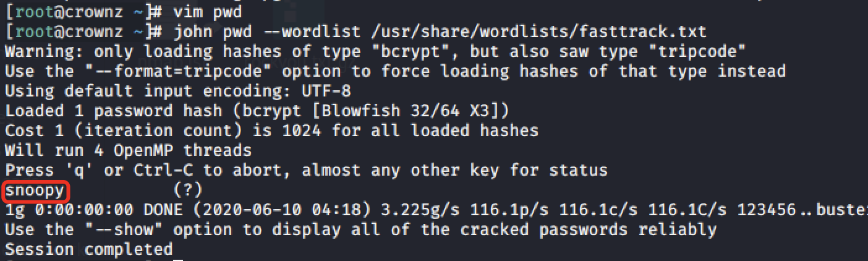
Task: Click the (?) marker after snoopy
Action: (x=189, y=190)
